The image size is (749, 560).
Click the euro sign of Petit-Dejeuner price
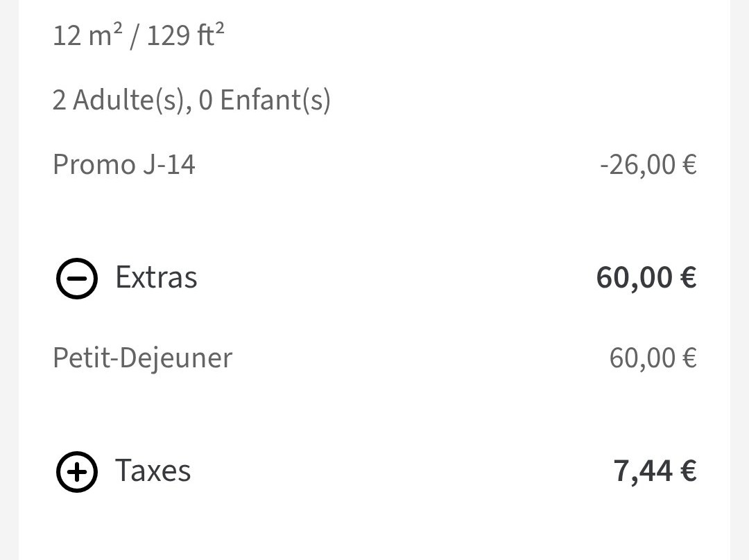(689, 358)
